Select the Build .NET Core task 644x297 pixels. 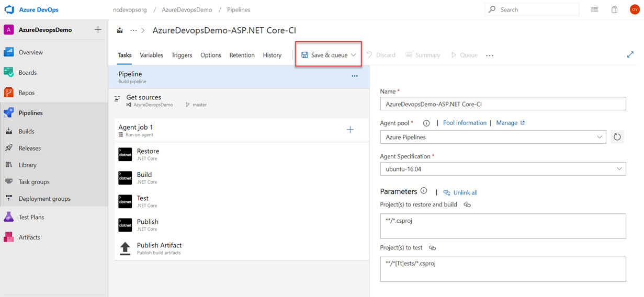pyautogui.click(x=242, y=177)
